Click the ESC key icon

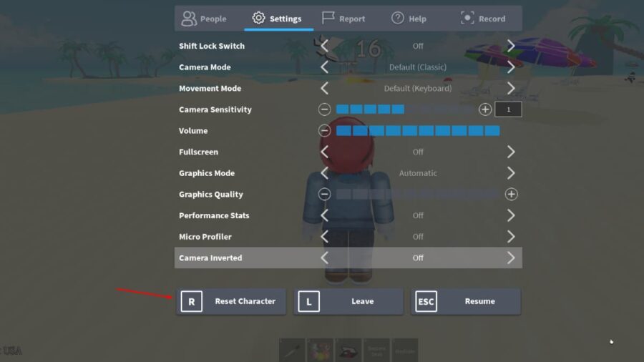(x=426, y=301)
